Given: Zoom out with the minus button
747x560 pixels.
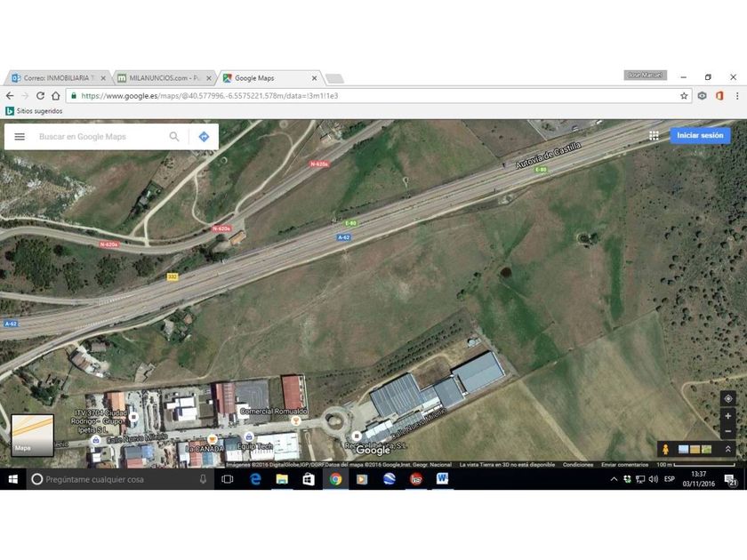Looking at the screenshot, I should point(728,431).
